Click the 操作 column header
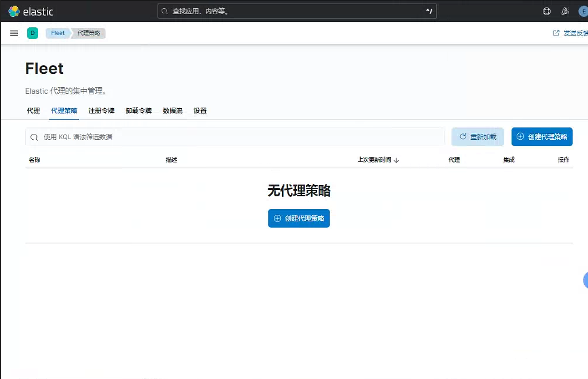Viewport: 588px width, 379px height. click(x=563, y=160)
